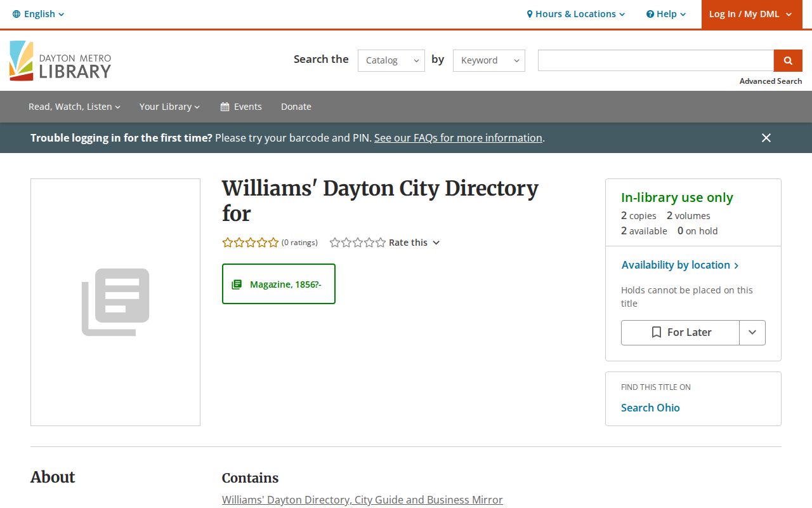Screen dimensions: 812x508
Task: Open Log In / My DML menu
Action: [x=750, y=14]
